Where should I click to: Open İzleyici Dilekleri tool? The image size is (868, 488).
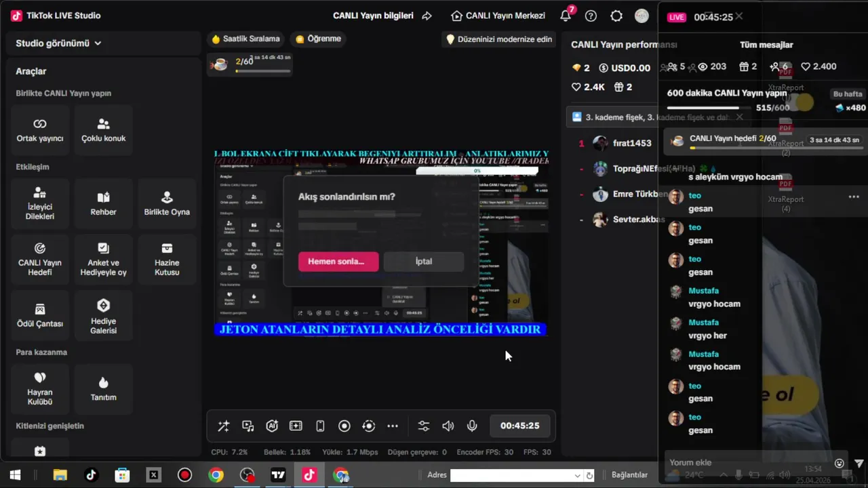(x=40, y=204)
